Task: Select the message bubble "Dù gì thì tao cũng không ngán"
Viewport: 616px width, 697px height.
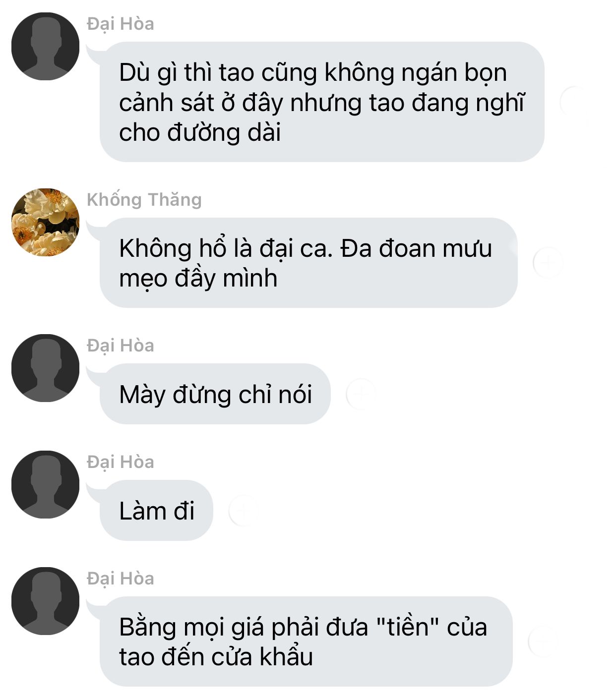Action: point(322,102)
